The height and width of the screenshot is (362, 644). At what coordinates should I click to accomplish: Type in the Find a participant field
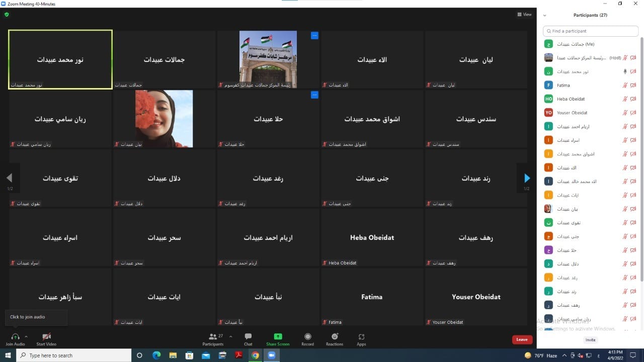coord(591,31)
